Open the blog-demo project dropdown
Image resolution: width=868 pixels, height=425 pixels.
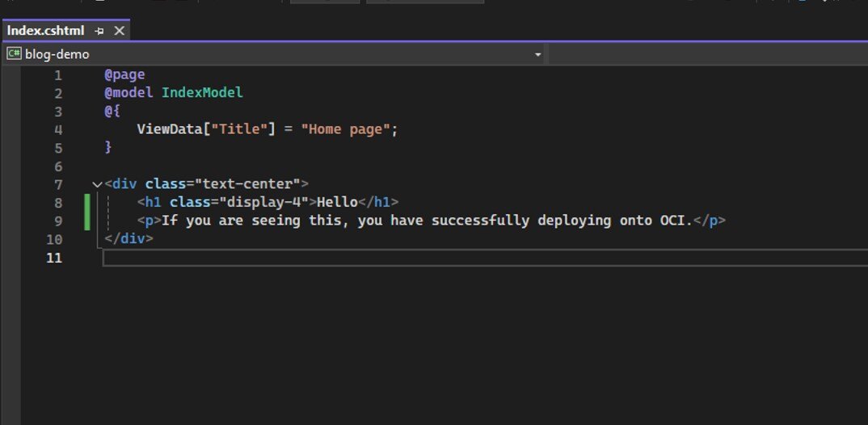click(537, 54)
